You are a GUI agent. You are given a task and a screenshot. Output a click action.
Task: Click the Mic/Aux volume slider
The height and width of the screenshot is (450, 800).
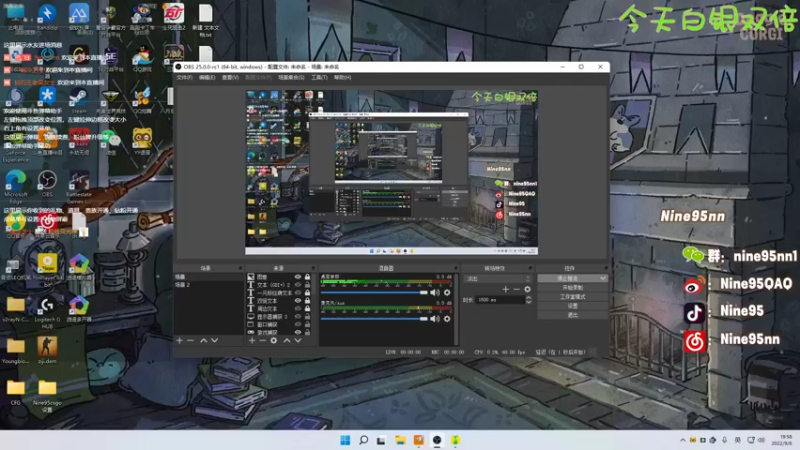tap(374, 319)
